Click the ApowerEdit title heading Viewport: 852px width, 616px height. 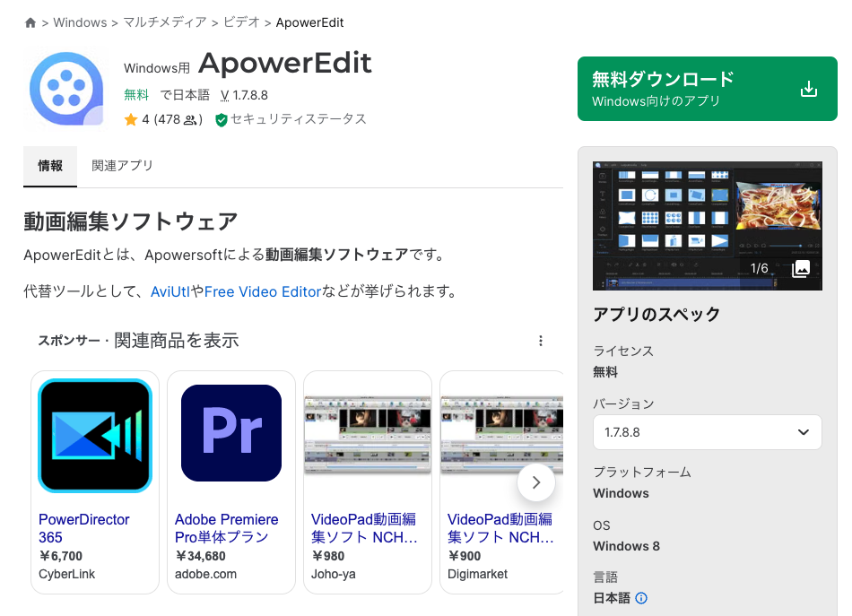[x=285, y=64]
